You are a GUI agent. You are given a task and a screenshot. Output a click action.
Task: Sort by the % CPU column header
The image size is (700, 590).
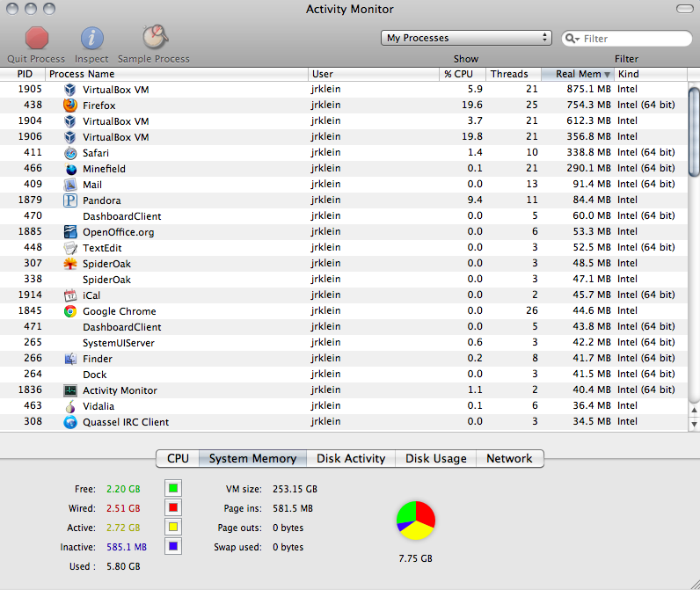click(463, 74)
